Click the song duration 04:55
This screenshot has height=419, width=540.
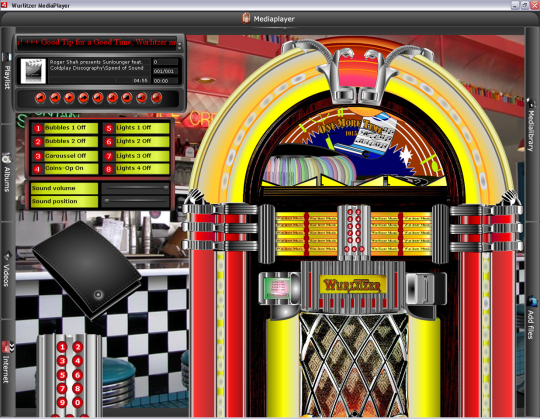(141, 81)
